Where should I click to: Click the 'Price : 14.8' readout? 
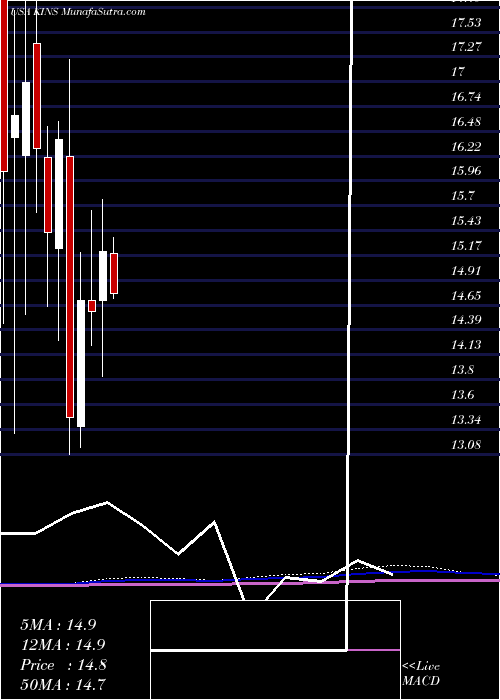(x=63, y=665)
